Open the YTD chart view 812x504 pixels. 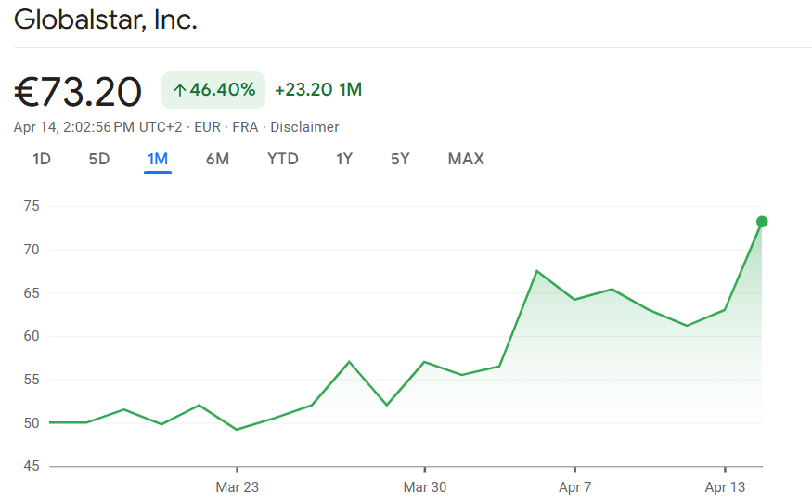point(283,159)
